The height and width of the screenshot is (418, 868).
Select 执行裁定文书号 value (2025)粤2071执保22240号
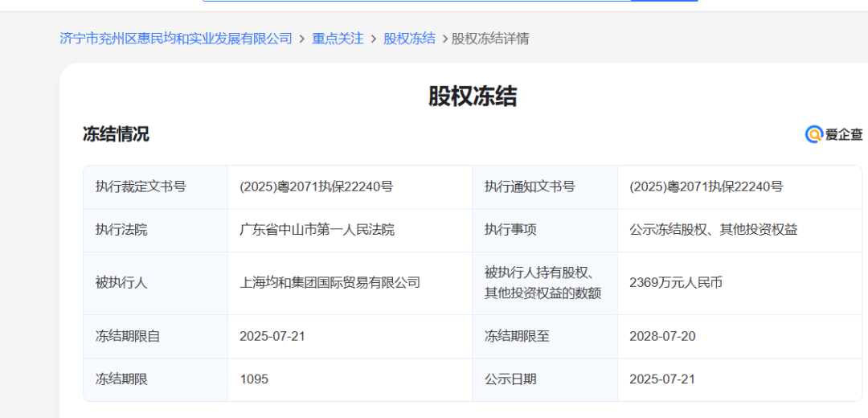[x=316, y=187]
